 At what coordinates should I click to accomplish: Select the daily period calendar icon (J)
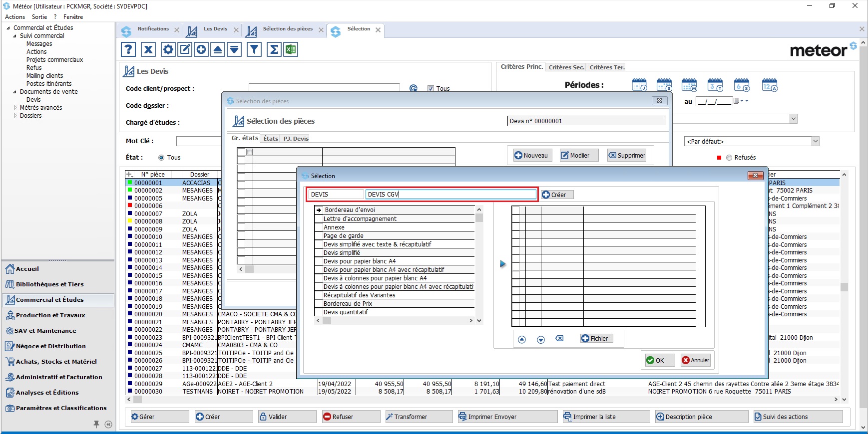[x=639, y=85]
